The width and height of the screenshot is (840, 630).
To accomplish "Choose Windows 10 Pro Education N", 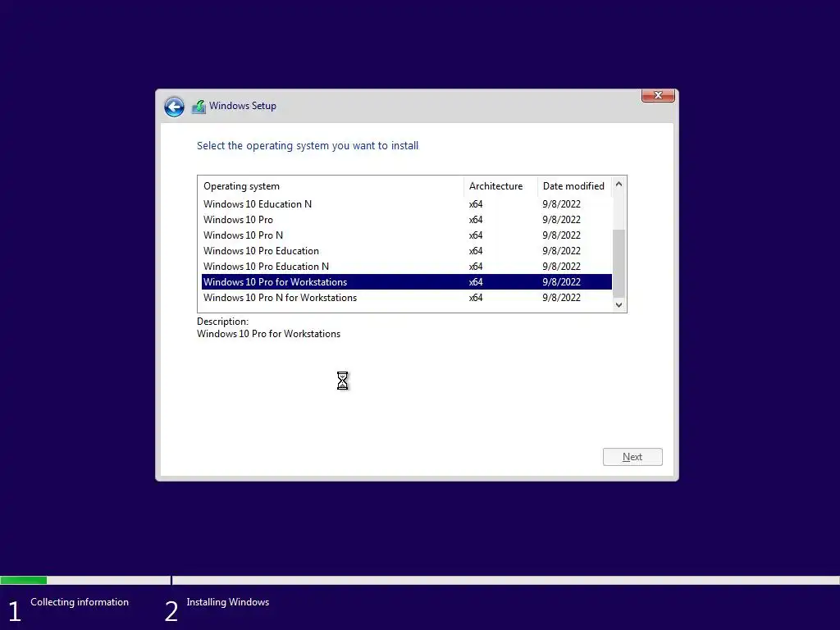I will coord(407,267).
